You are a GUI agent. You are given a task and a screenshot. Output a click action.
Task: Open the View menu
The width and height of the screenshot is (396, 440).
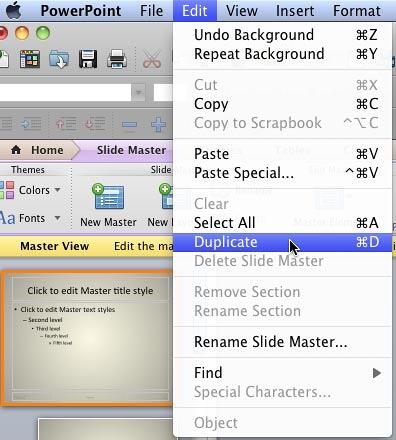[242, 11]
